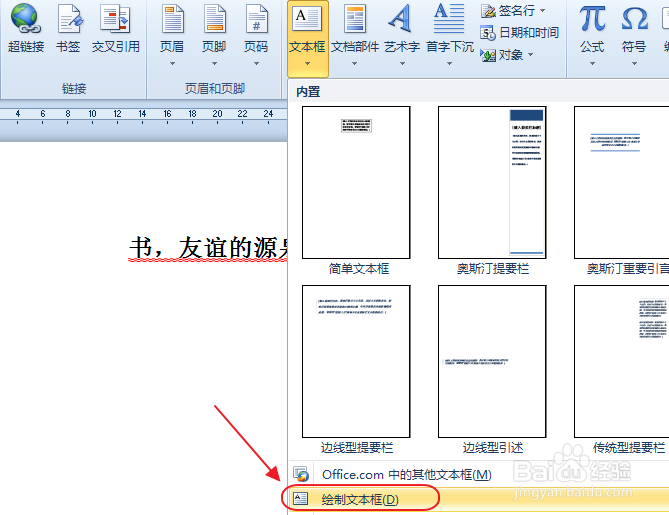Viewport: 669px width, 515px height.
Task: Open more text boxes from Office.com (M)
Action: point(479,474)
